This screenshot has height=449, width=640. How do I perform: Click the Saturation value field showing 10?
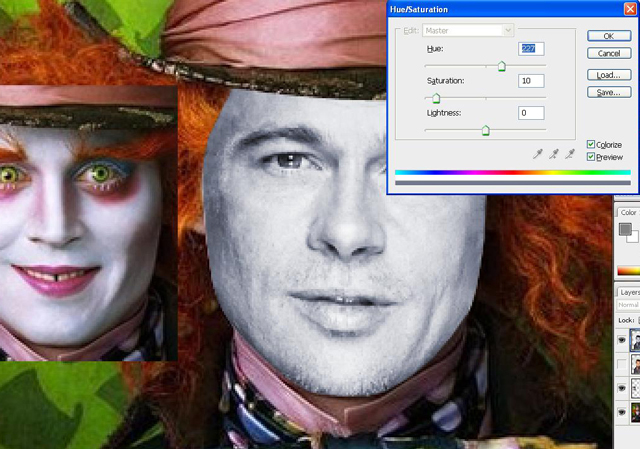(x=531, y=81)
